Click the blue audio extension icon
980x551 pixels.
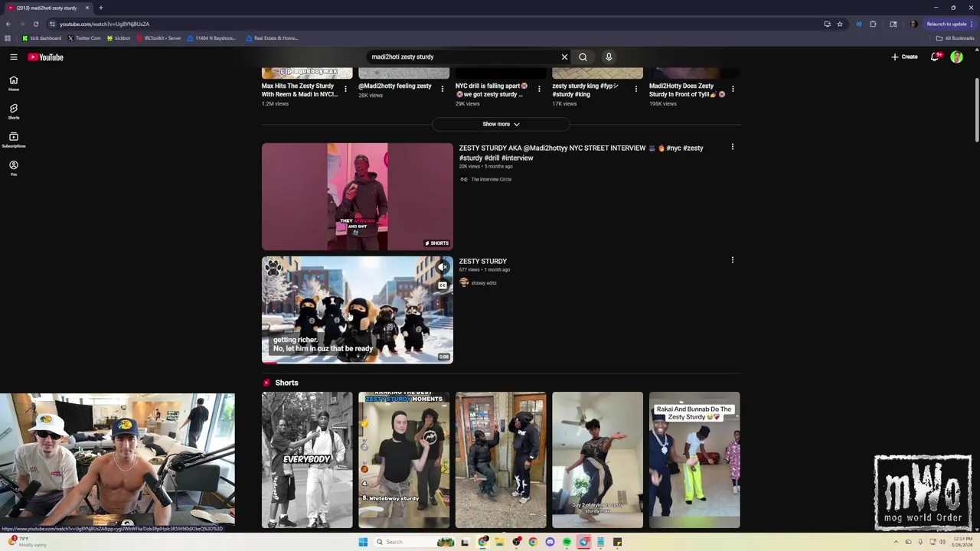tap(858, 24)
